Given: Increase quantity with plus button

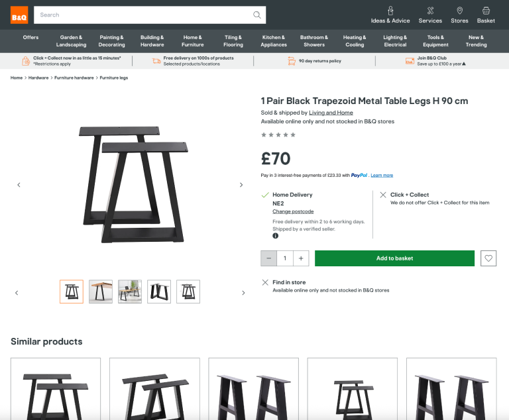Looking at the screenshot, I should tap(302, 258).
